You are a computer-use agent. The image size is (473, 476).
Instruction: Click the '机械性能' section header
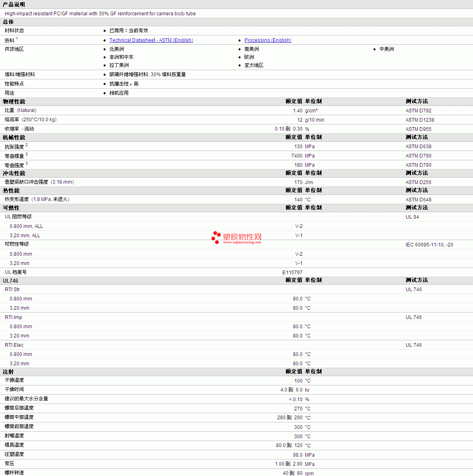coord(14,137)
